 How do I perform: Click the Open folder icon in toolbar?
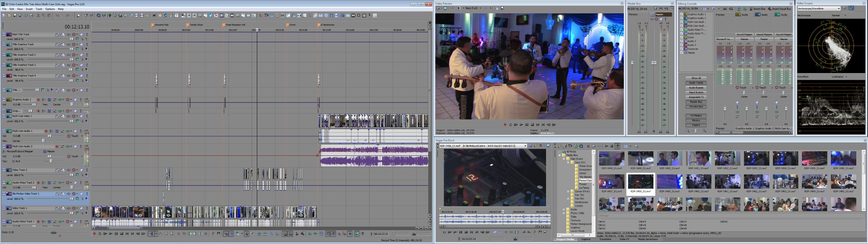coord(9,16)
